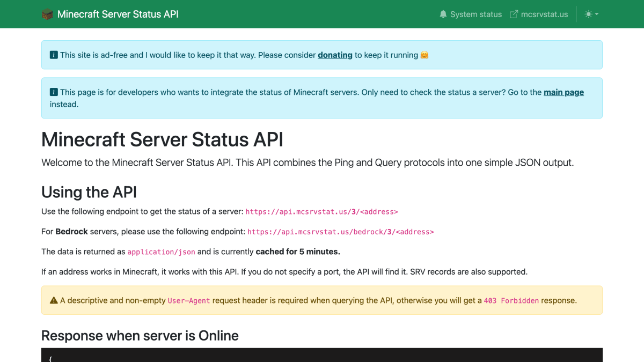This screenshot has width=644, height=362.
Task: Open the Minecraft Server Status API home link
Action: tap(110, 14)
